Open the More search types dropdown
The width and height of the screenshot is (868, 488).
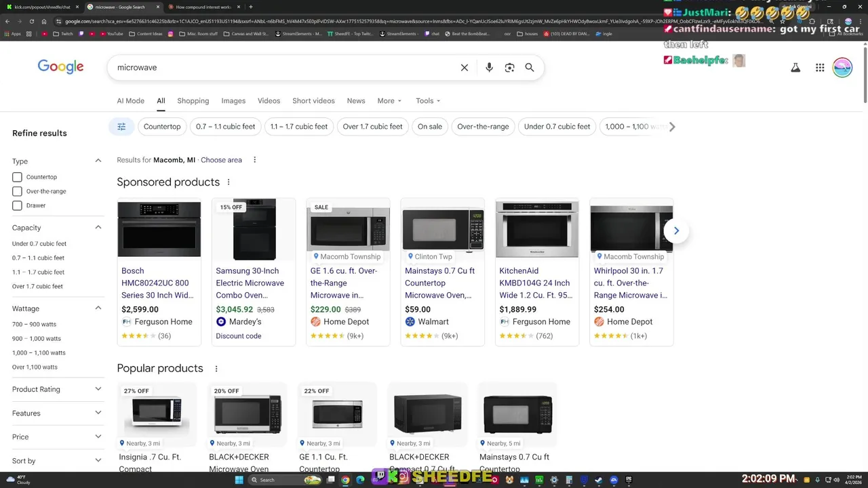coord(389,101)
